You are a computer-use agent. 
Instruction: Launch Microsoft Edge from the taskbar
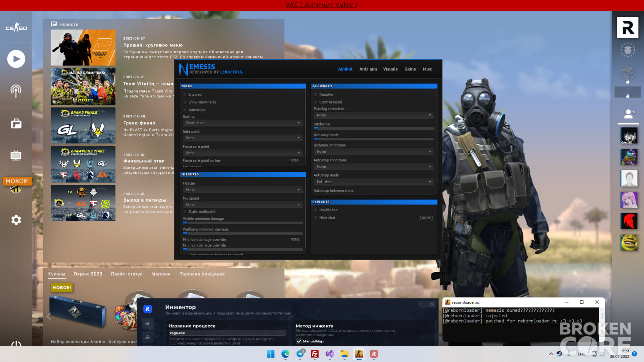(285, 354)
